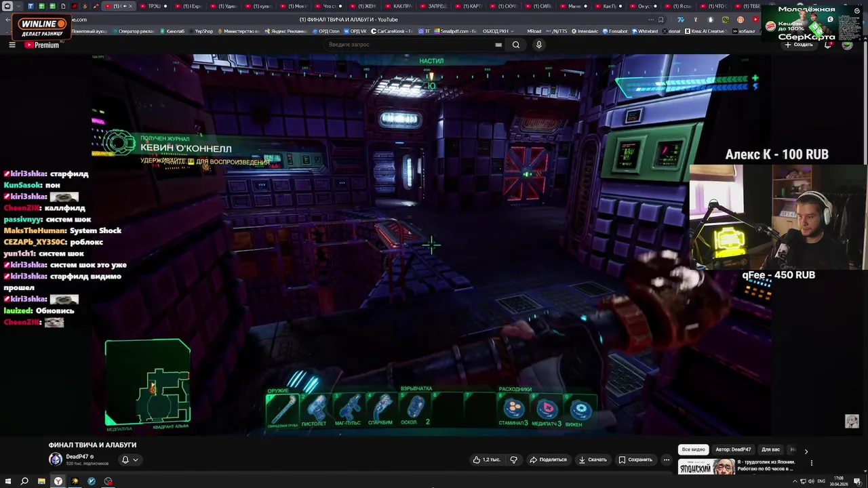Select the Для вас chip

(770, 449)
